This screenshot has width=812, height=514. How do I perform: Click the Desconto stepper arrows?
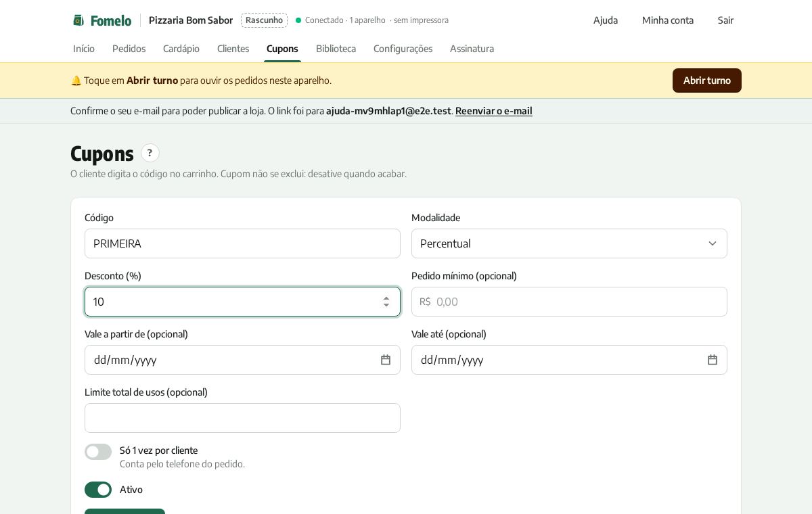click(x=386, y=302)
